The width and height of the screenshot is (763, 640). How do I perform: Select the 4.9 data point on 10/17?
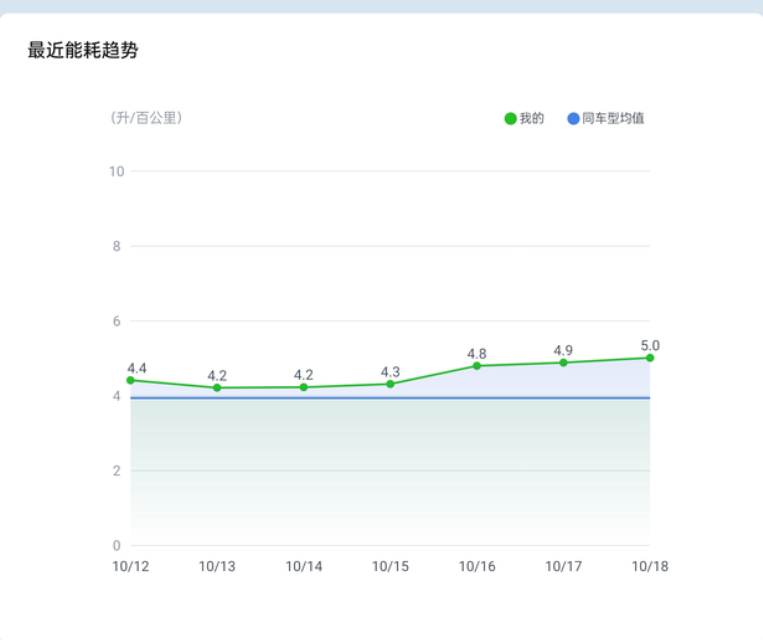click(x=563, y=362)
